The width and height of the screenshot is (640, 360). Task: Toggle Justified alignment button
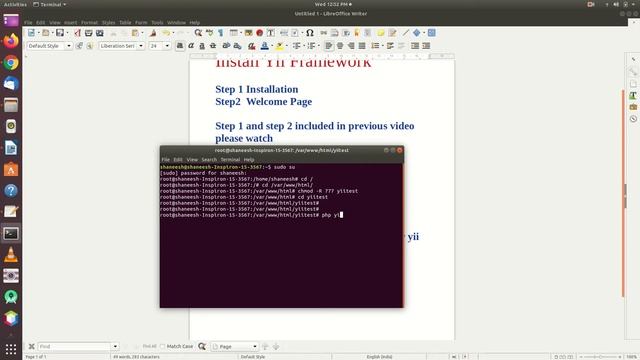pos(362,46)
